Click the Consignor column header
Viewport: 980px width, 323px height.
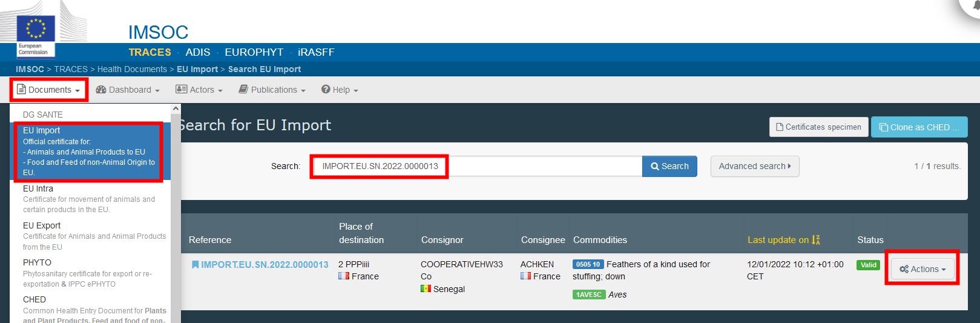pos(442,240)
